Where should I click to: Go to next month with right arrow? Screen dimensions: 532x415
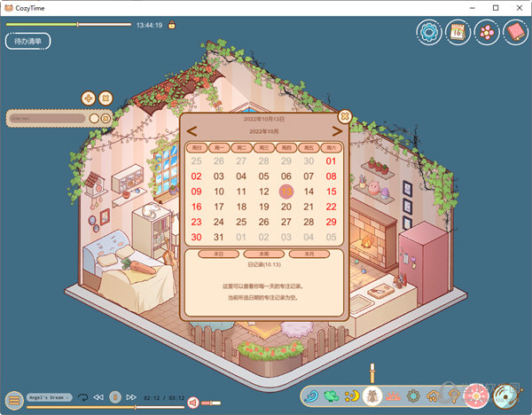tap(336, 130)
